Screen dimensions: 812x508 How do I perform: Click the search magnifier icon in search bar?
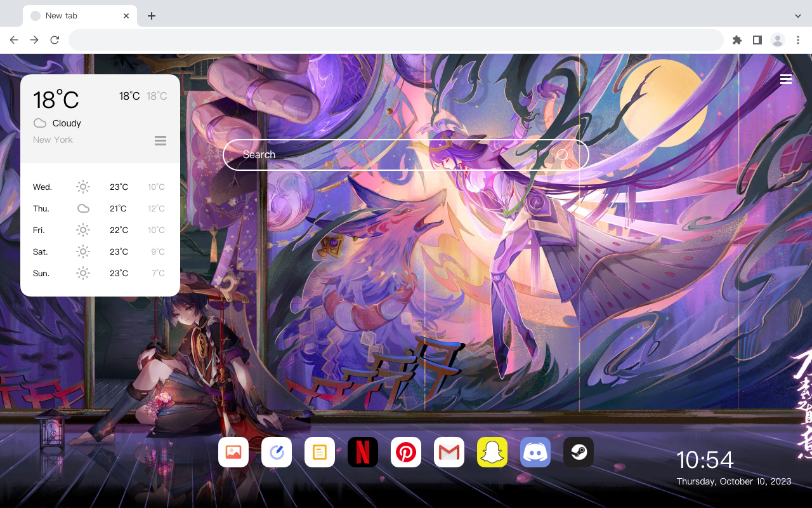(x=562, y=154)
